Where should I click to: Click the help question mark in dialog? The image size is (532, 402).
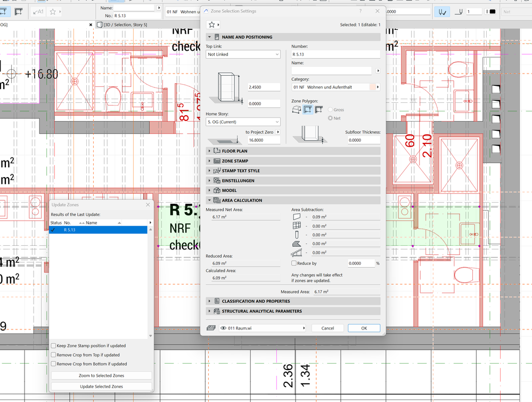click(361, 11)
